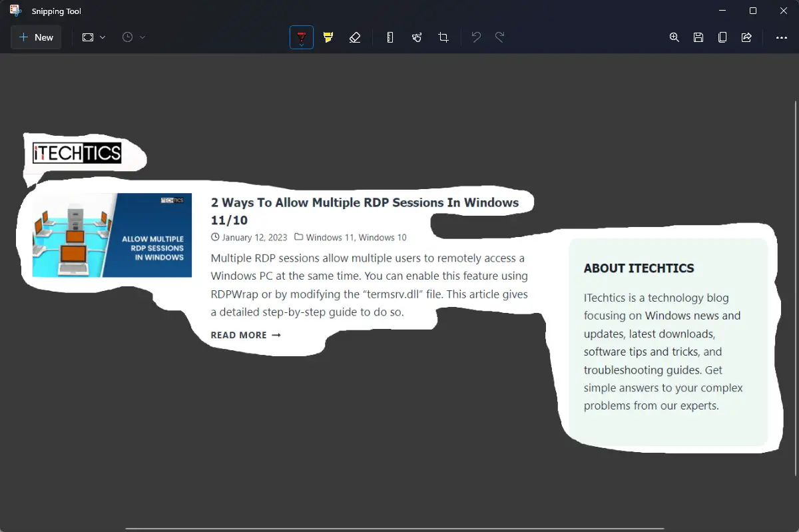This screenshot has height=532, width=799.
Task: Toggle Touch writing mode
Action: point(417,37)
